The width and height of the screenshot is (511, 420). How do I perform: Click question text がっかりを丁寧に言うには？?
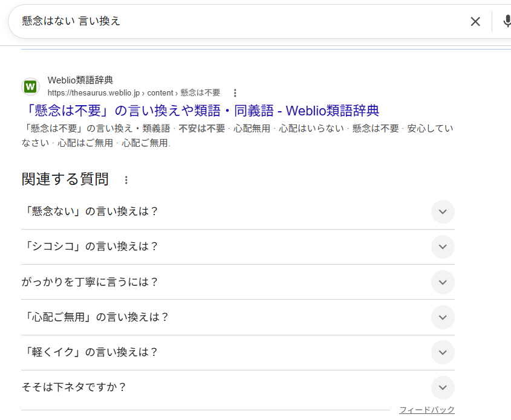point(90,282)
